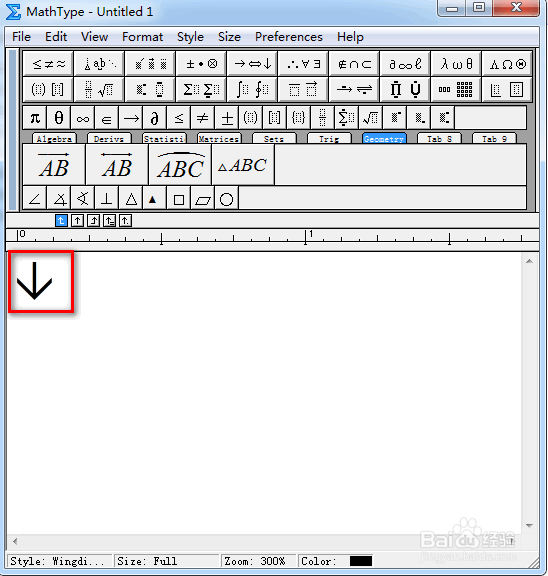Insert the square root template from the small bar
The image size is (548, 576).
[x=370, y=118]
